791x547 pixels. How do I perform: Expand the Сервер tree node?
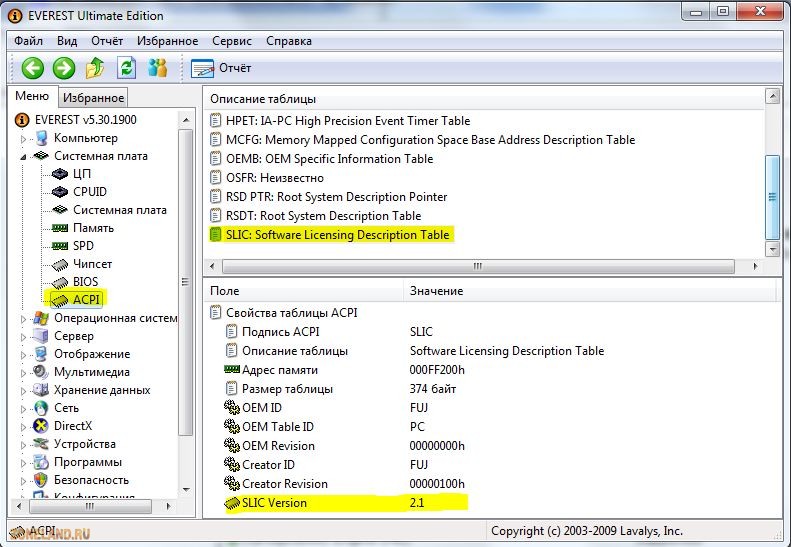click(23, 337)
